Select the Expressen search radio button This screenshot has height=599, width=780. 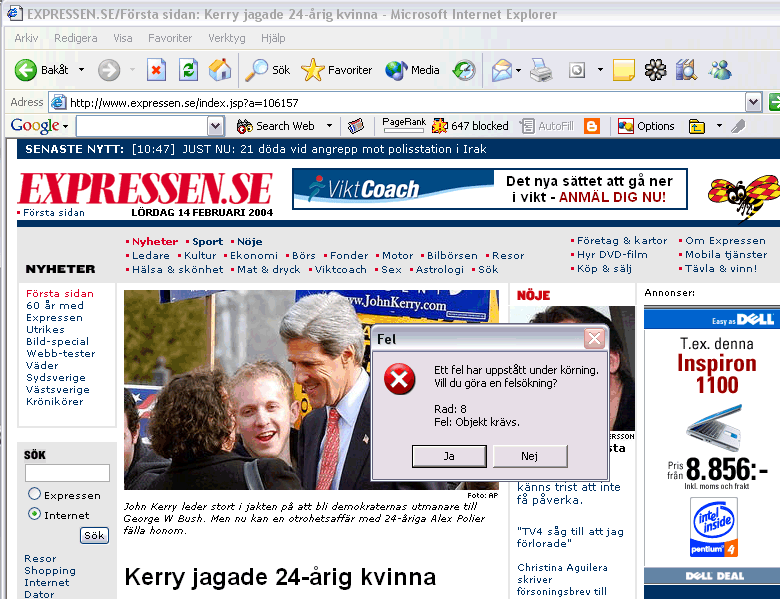[x=34, y=494]
